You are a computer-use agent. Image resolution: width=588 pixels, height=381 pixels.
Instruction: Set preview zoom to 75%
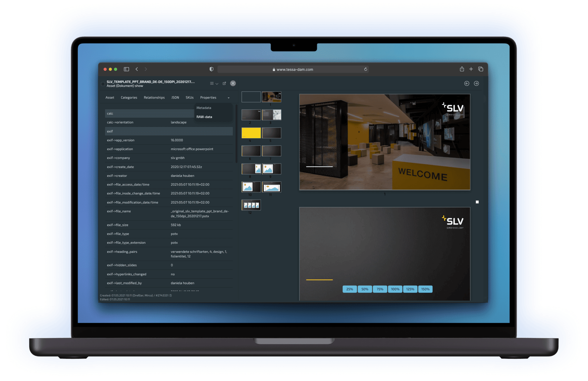click(x=380, y=289)
